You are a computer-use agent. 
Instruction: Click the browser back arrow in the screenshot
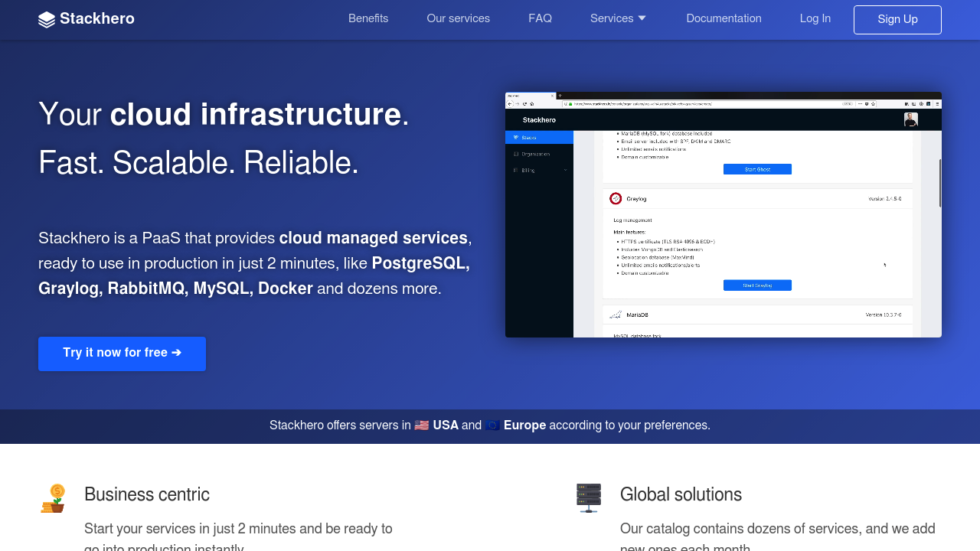click(x=510, y=104)
